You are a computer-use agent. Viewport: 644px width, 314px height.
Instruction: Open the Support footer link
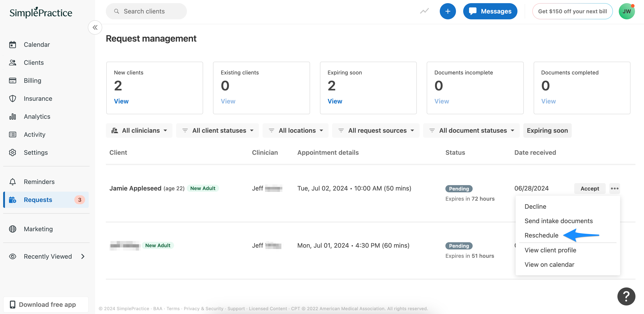(x=236, y=309)
